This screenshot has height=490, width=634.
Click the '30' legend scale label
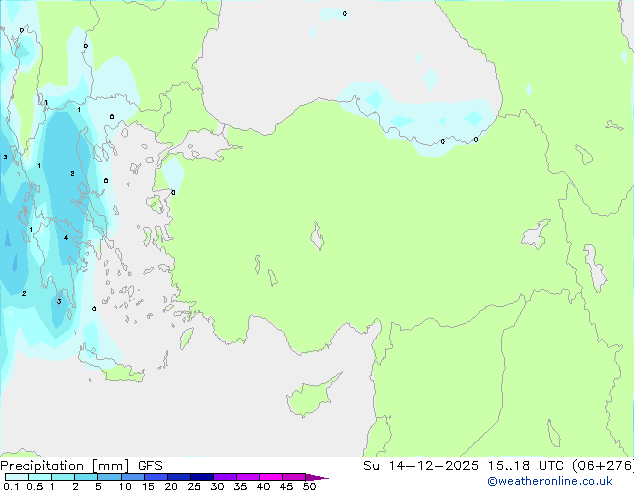217,486
